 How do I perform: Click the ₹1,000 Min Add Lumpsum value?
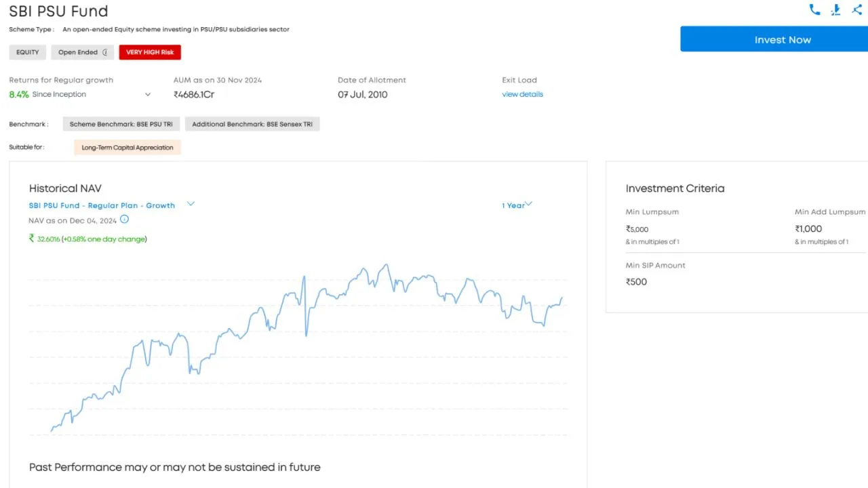pyautogui.click(x=808, y=229)
